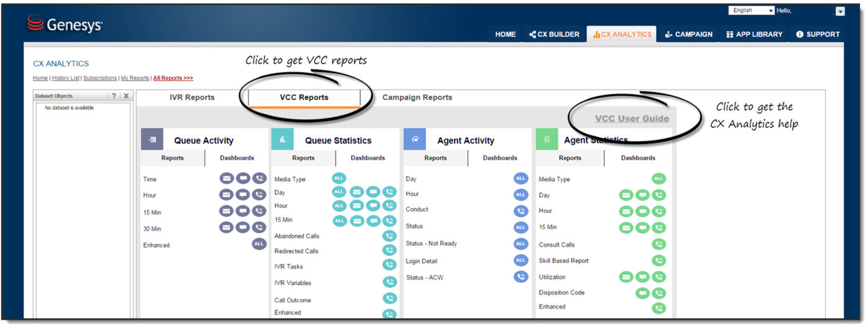Go to the HOME navigation tab
868x324 pixels.
tap(505, 35)
